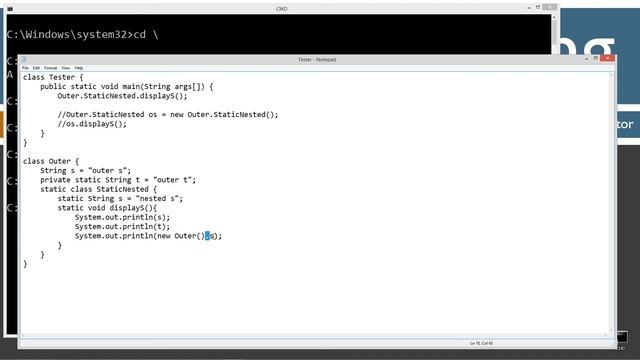Open the View menu in Notepad
This screenshot has width=640, height=360.
(66, 68)
